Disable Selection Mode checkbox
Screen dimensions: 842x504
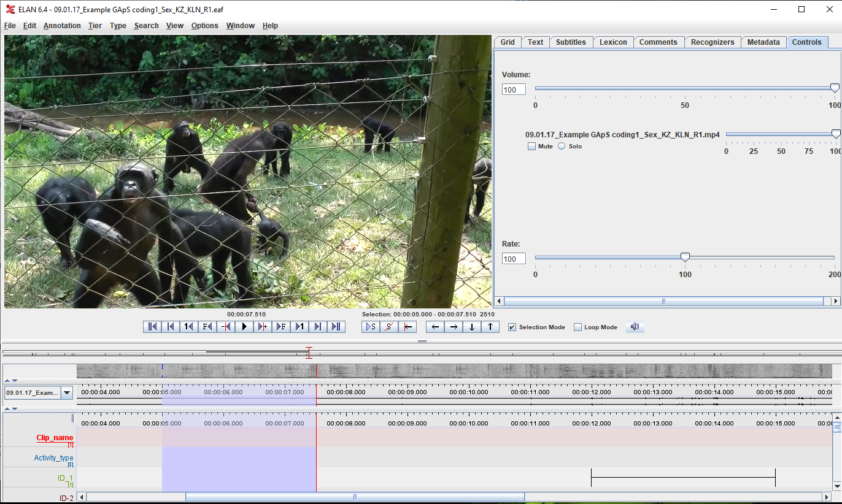coord(512,327)
